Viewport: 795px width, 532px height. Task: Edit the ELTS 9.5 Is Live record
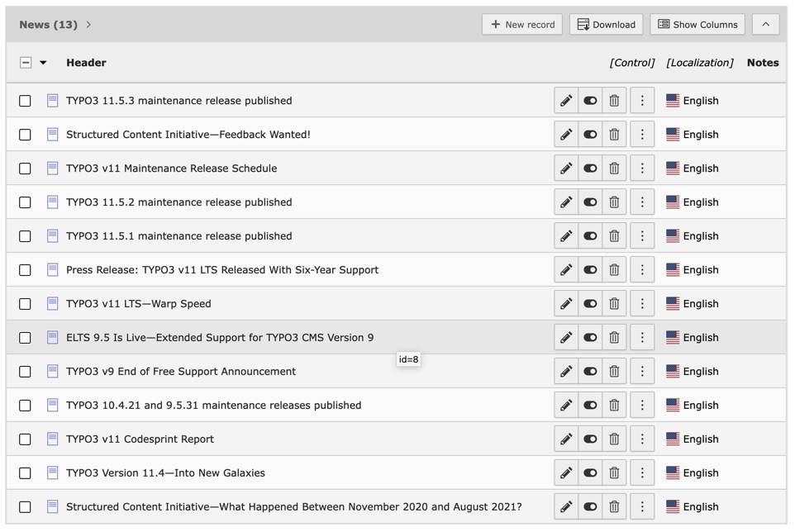click(566, 338)
